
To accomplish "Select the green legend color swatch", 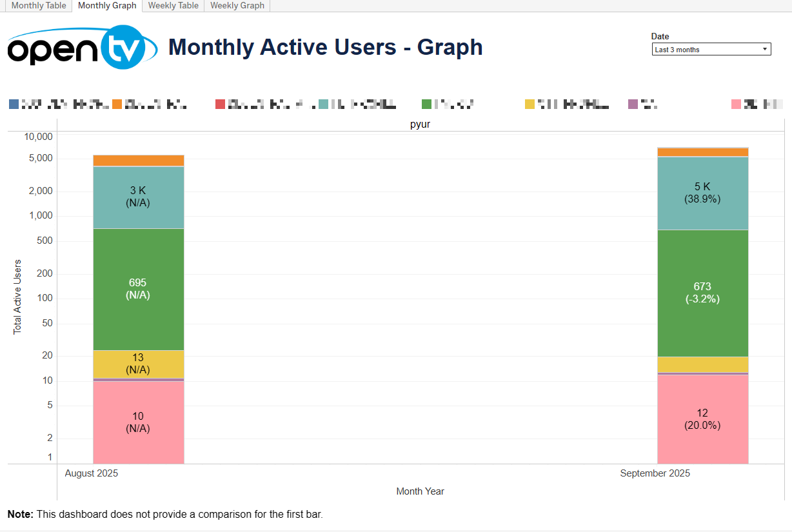I will click(x=427, y=104).
